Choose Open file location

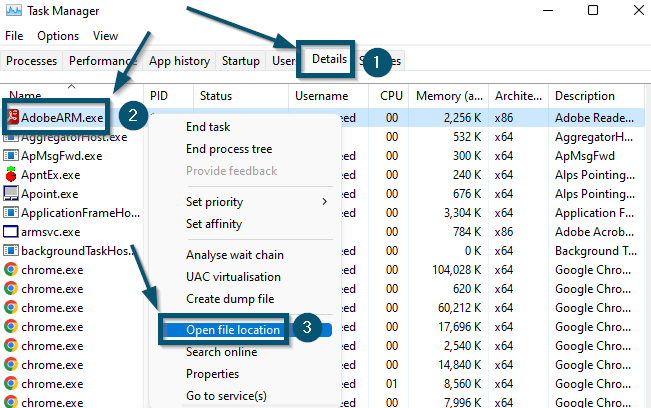click(x=233, y=330)
